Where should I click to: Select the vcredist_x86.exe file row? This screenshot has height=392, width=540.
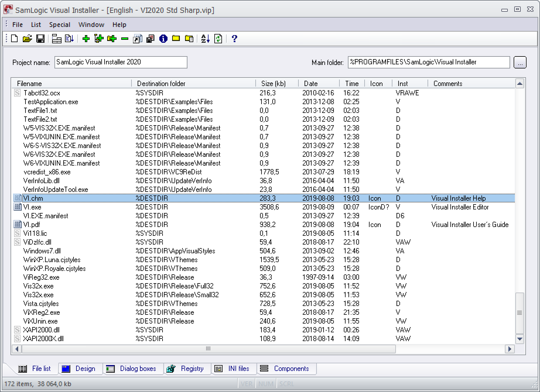point(264,172)
